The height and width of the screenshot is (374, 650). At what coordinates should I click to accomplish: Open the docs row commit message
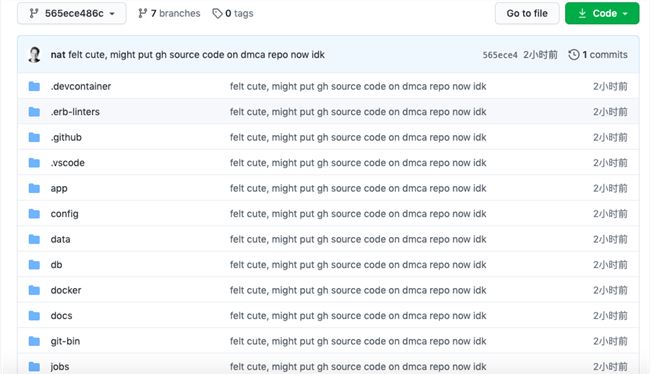[358, 316]
